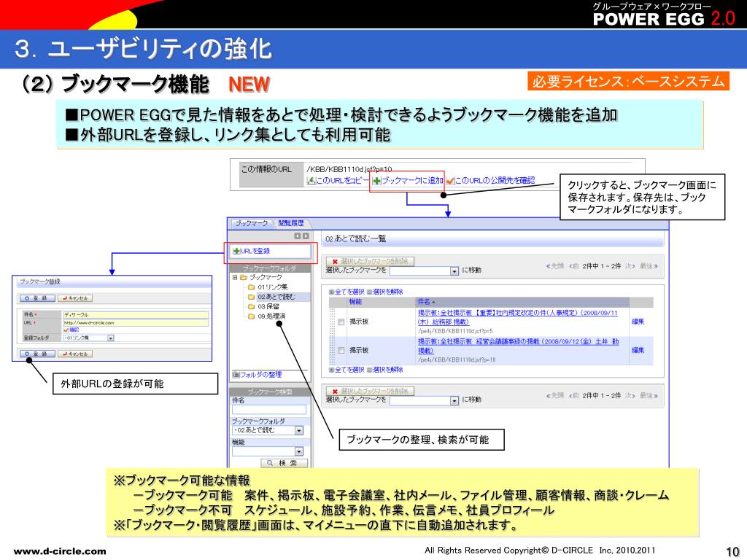Switch to the 閲覧履歴 tab
Image resolution: width=747 pixels, height=560 pixels.
pos(291,223)
